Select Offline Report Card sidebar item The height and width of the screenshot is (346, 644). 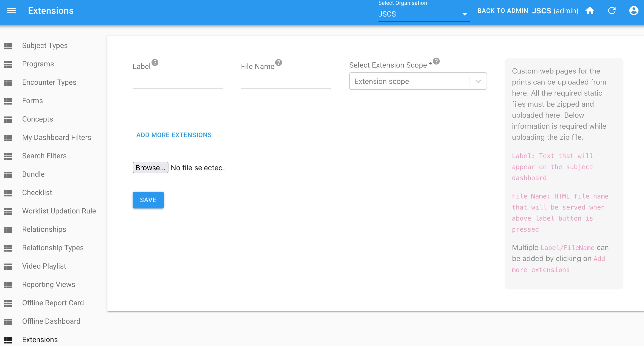[x=53, y=303]
